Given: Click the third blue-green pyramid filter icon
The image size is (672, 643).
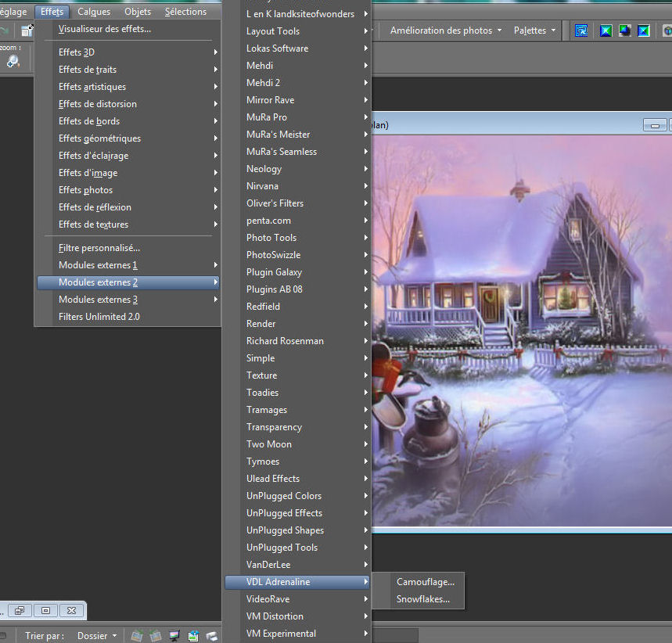Looking at the screenshot, I should 643,31.
